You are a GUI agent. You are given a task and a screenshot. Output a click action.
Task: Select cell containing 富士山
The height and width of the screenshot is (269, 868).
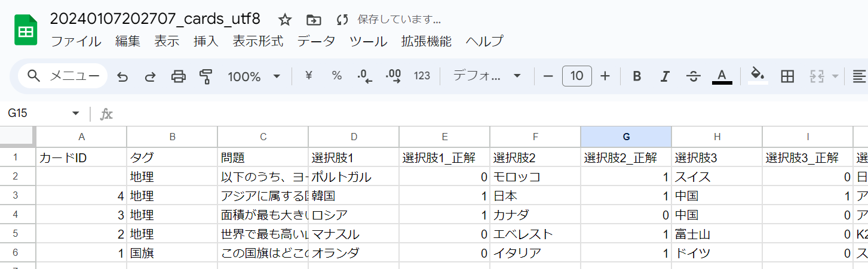(717, 234)
